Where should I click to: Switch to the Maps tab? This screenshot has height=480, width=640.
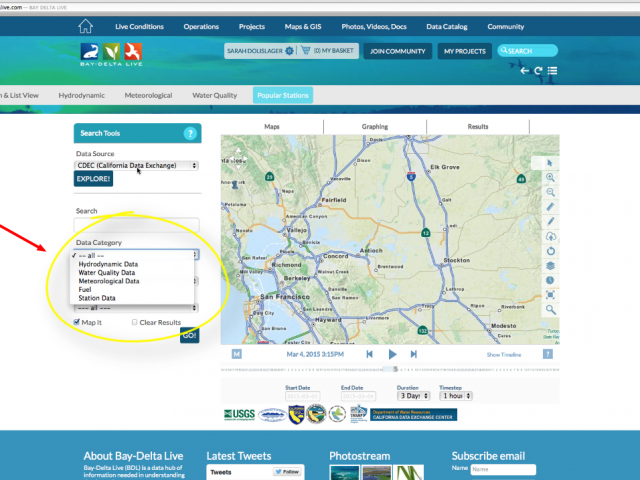(272, 127)
